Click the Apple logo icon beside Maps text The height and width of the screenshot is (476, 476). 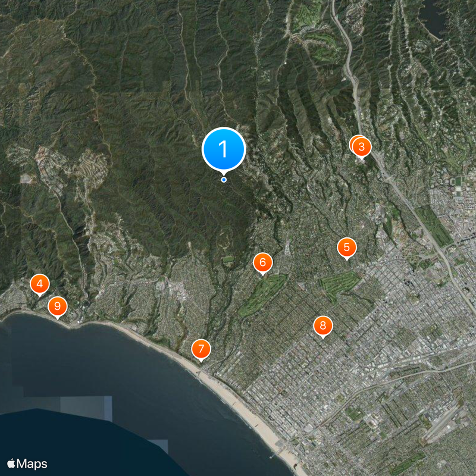pyautogui.click(x=11, y=464)
